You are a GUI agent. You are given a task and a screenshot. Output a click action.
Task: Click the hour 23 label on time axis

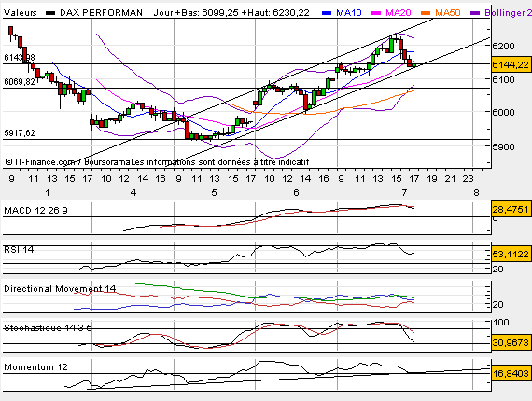[469, 179]
